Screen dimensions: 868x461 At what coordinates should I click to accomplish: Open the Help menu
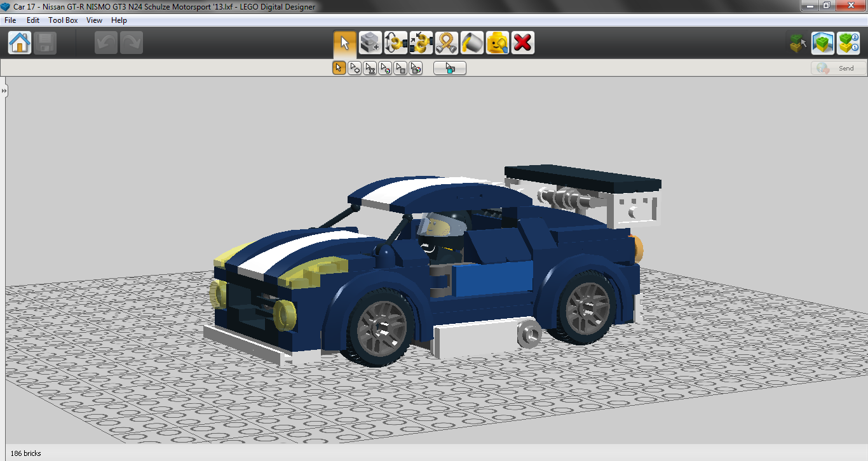click(x=119, y=20)
